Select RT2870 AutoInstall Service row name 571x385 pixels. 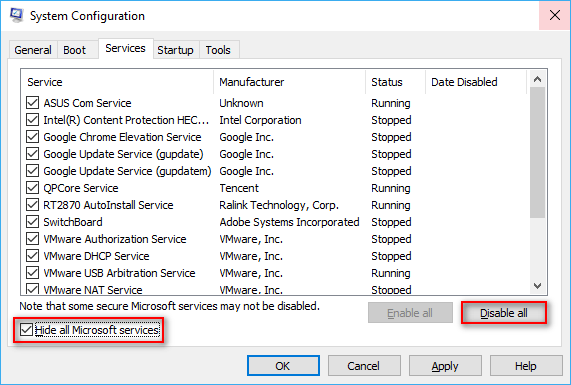(108, 205)
